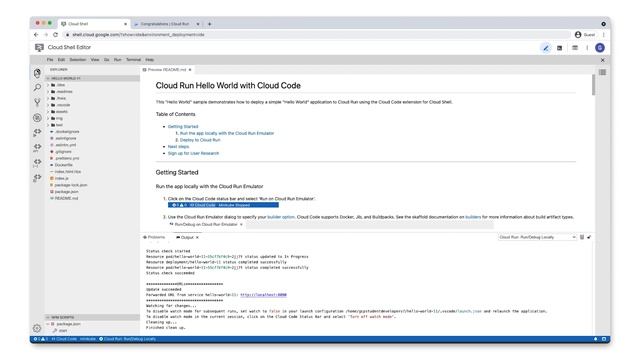The image size is (640, 360).
Task: Run the start script under NPM Scripts
Action: [x=60, y=331]
